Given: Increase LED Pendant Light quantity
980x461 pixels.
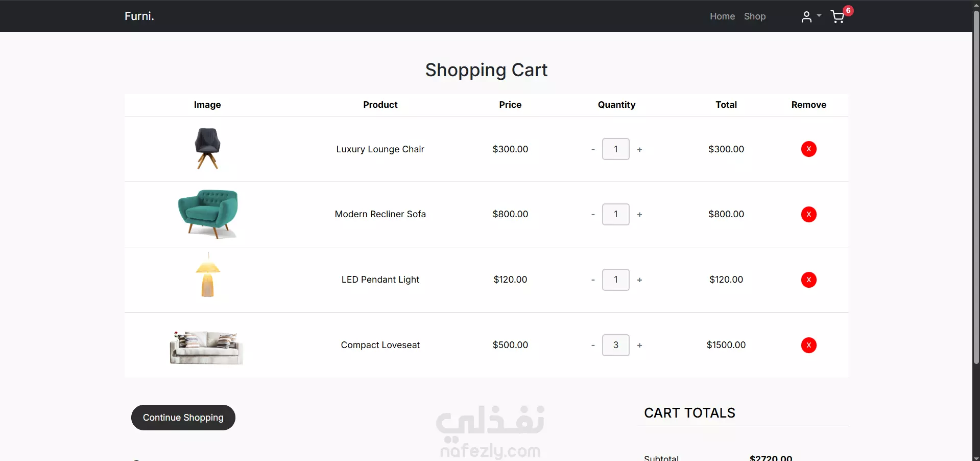Looking at the screenshot, I should pyautogui.click(x=639, y=280).
